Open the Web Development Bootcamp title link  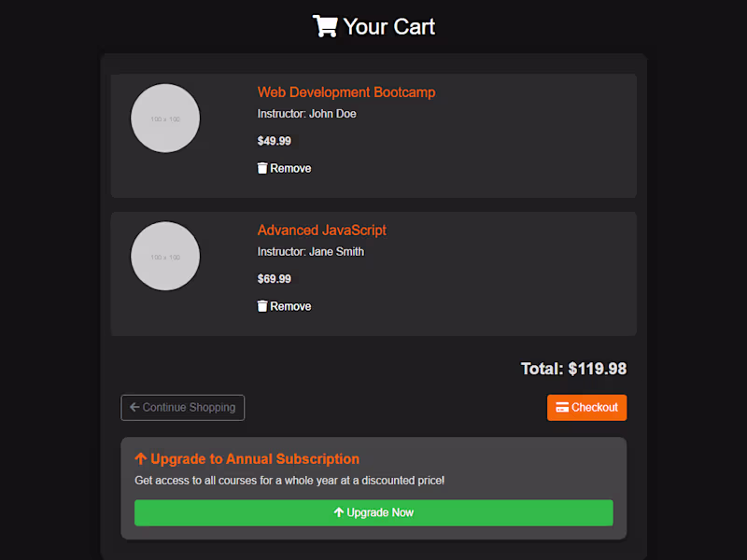coord(346,92)
